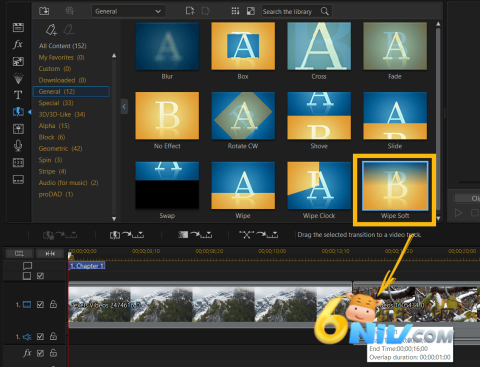The image size is (480, 367).
Task: Toggle the chapter track checkbox
Action: (40, 276)
